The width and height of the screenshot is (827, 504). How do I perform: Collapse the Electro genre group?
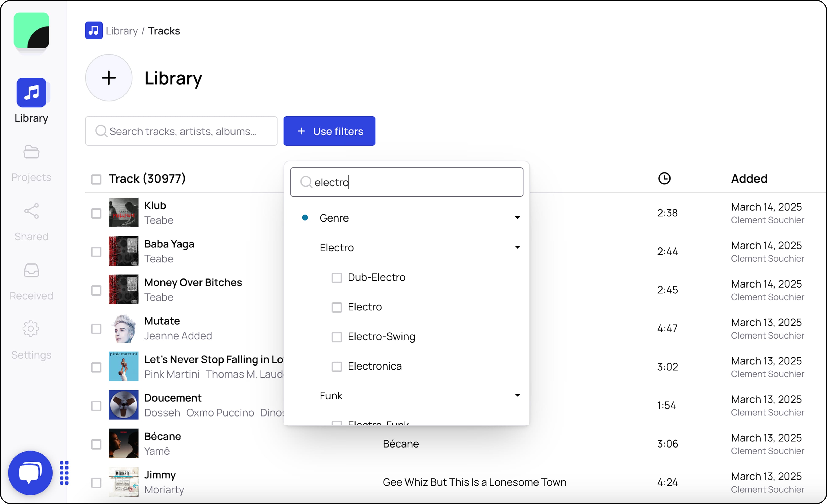517,247
